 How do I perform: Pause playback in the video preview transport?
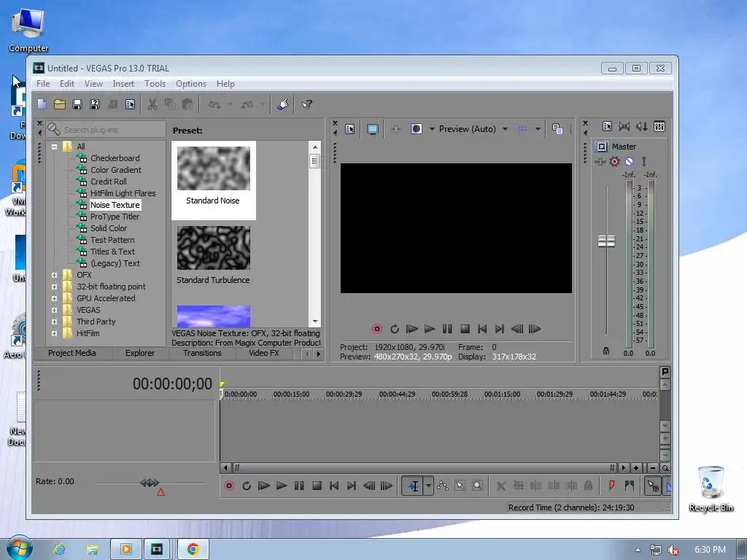coord(447,329)
